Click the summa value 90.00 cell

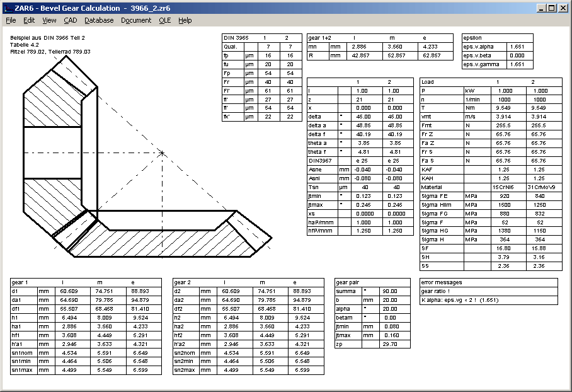coord(389,291)
